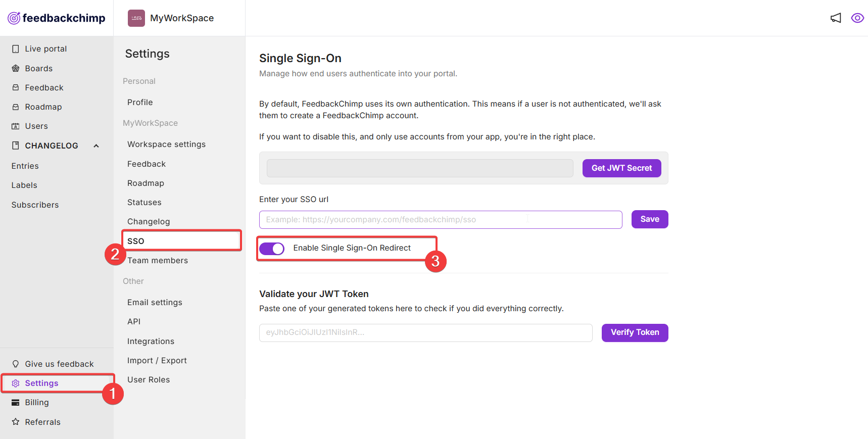Open Changelog Entries
This screenshot has height=439, width=868.
pos(25,166)
